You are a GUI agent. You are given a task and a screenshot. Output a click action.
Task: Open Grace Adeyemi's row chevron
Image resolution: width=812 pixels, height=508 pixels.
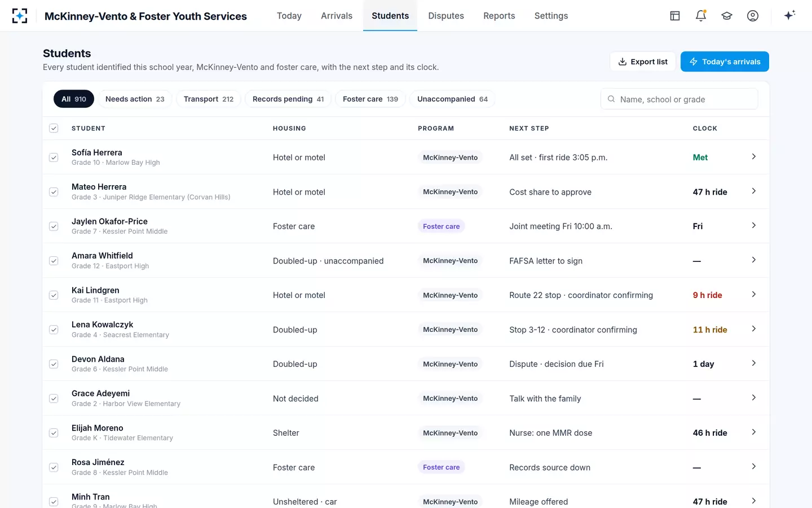[x=754, y=397]
